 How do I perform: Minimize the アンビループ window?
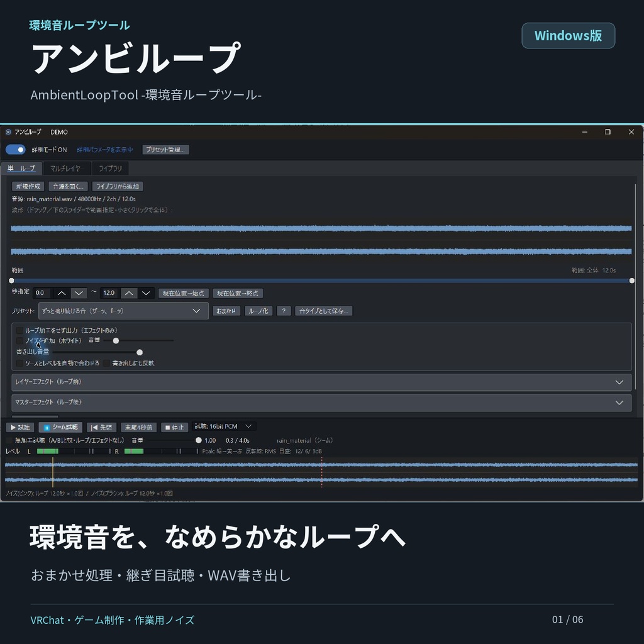[584, 132]
